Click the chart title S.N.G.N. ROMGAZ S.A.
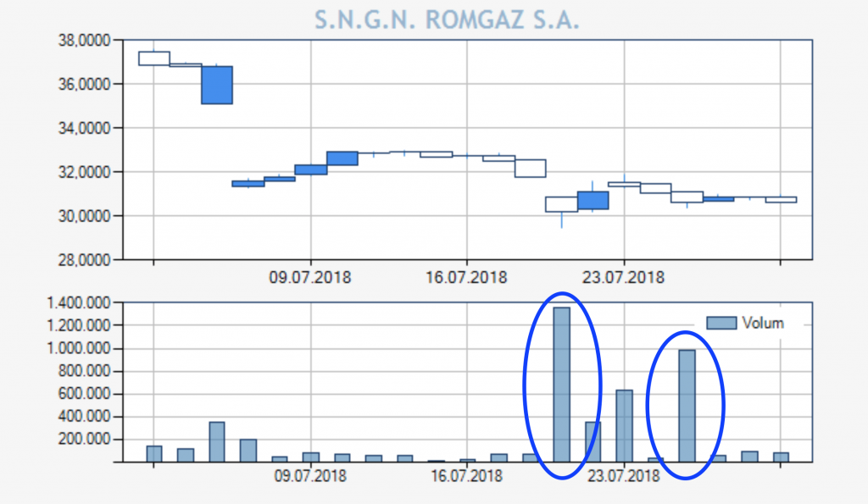The image size is (868, 504). tap(447, 20)
